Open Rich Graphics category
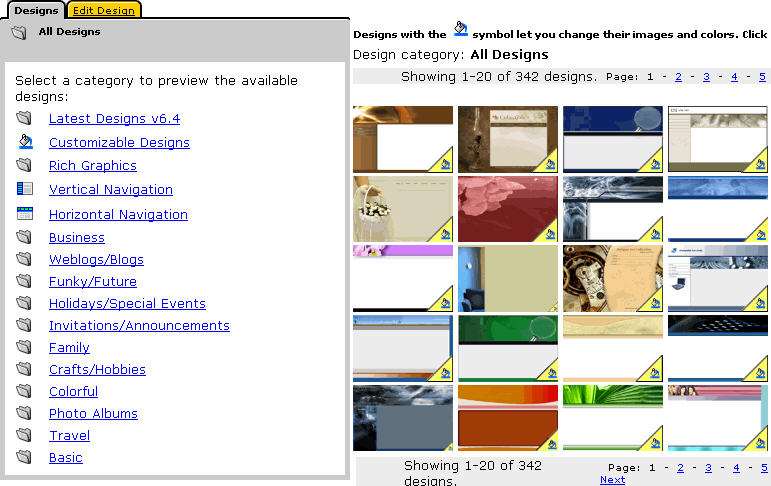 point(93,166)
